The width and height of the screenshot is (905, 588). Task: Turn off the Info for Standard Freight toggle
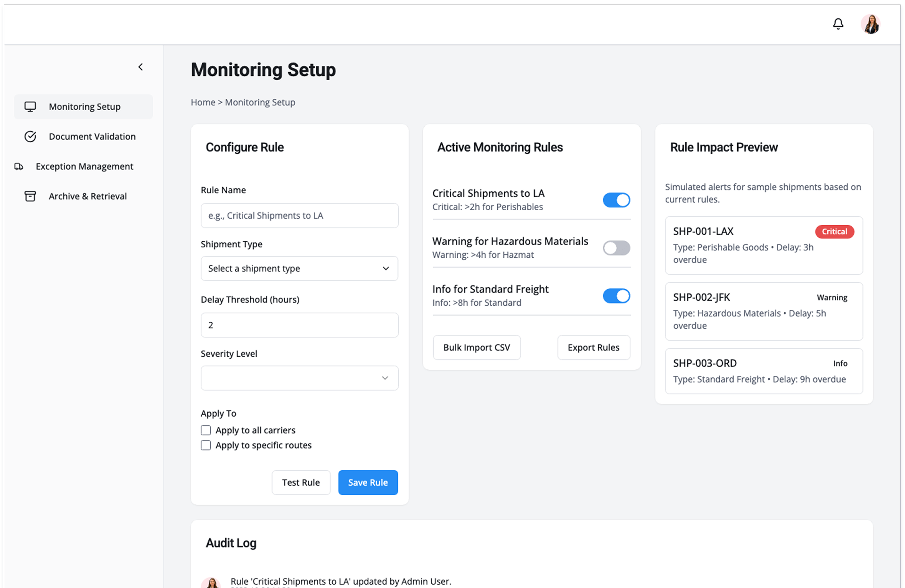[x=616, y=296]
